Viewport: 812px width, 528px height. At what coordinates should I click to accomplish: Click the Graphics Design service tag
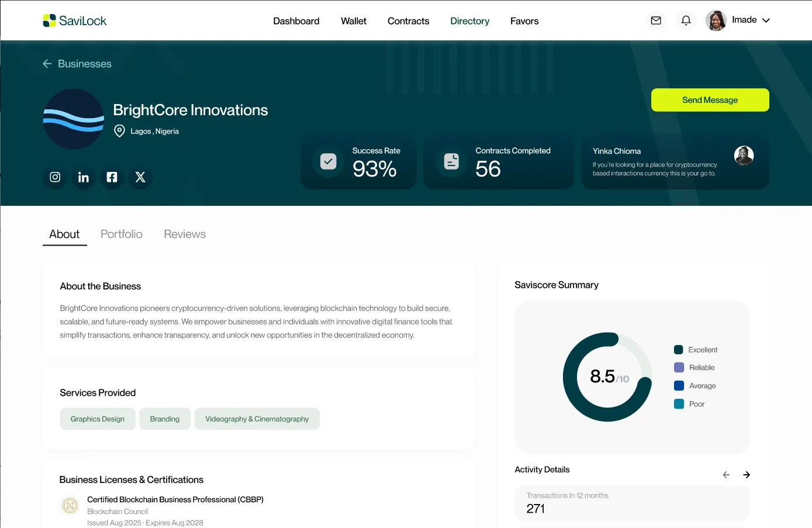[97, 419]
